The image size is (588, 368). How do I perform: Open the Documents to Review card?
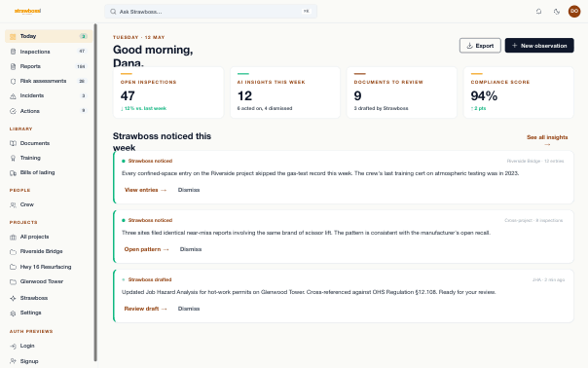402,92
